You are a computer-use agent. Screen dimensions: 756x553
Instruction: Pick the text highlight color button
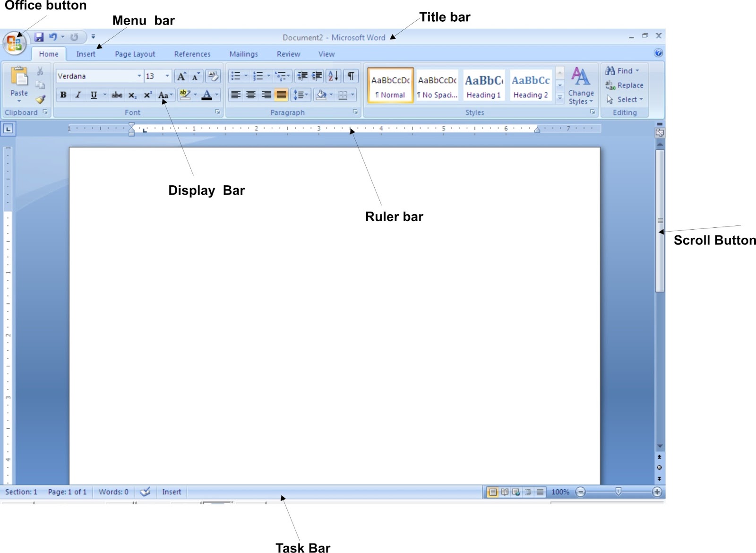(x=185, y=95)
